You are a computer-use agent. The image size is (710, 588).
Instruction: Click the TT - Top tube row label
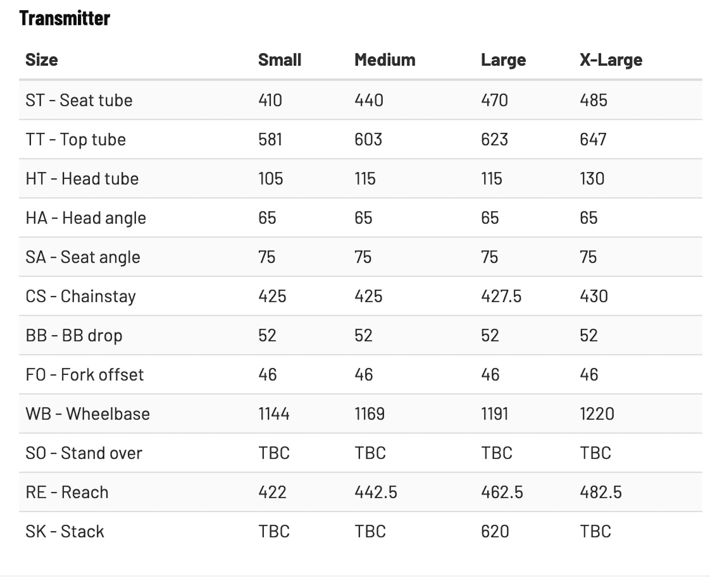point(76,140)
